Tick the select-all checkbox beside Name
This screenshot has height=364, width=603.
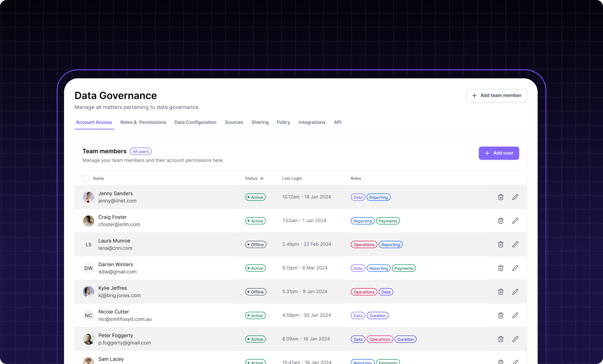tap(86, 178)
